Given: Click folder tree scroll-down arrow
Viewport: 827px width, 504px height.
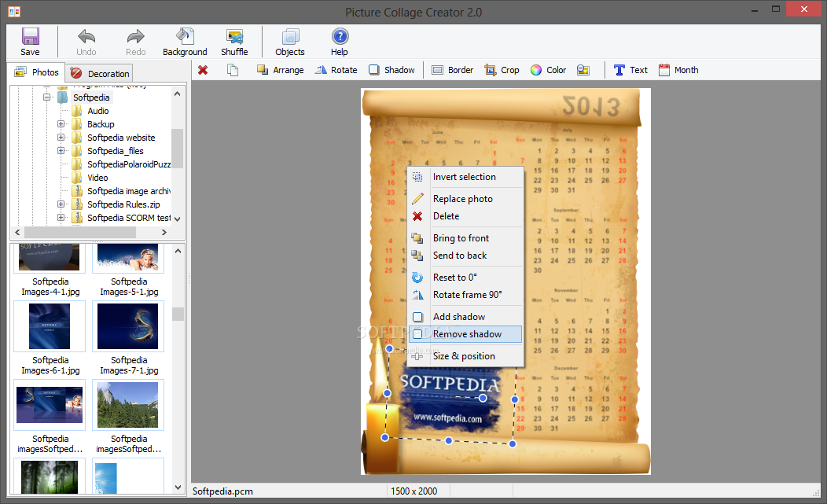Looking at the screenshot, I should (177, 219).
